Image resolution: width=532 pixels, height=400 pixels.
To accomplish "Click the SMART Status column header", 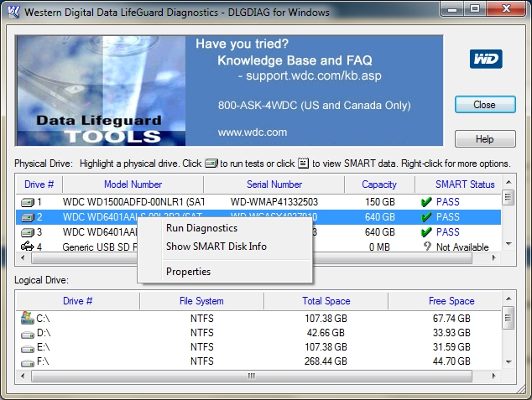I will tap(458, 184).
